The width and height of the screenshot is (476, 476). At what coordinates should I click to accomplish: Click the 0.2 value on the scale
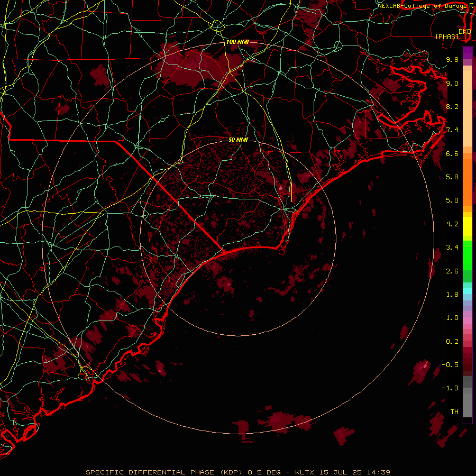452,342
